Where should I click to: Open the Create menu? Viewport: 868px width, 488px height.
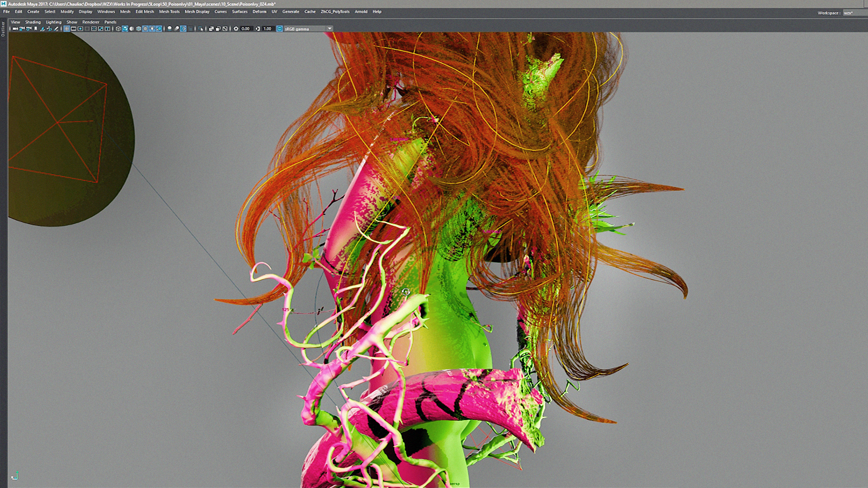click(33, 12)
